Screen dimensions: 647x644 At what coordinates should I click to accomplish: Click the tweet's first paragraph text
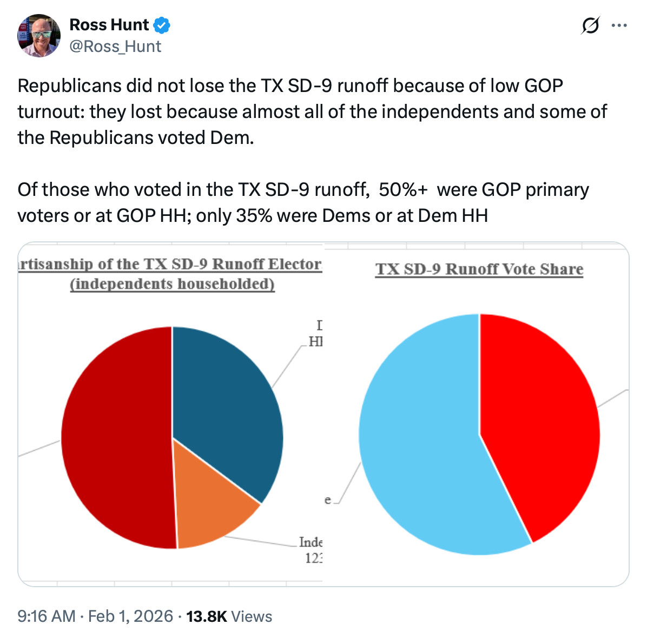coord(312,111)
